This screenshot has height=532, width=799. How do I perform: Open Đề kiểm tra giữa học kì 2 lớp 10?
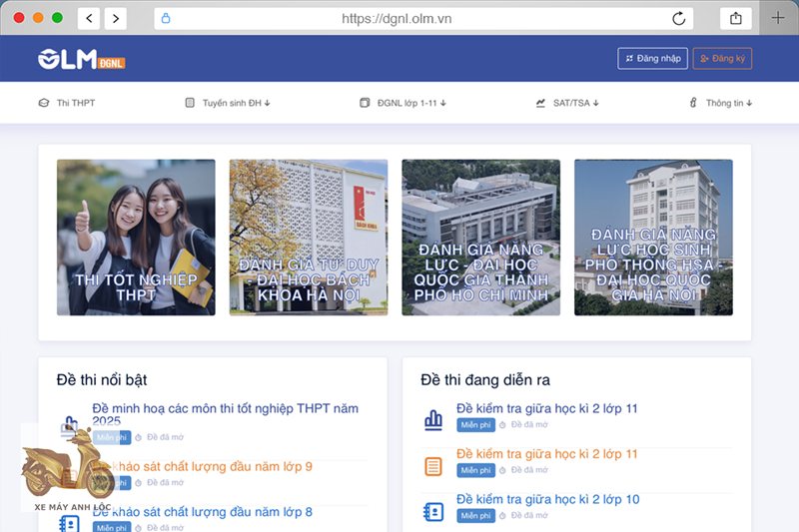(547, 499)
